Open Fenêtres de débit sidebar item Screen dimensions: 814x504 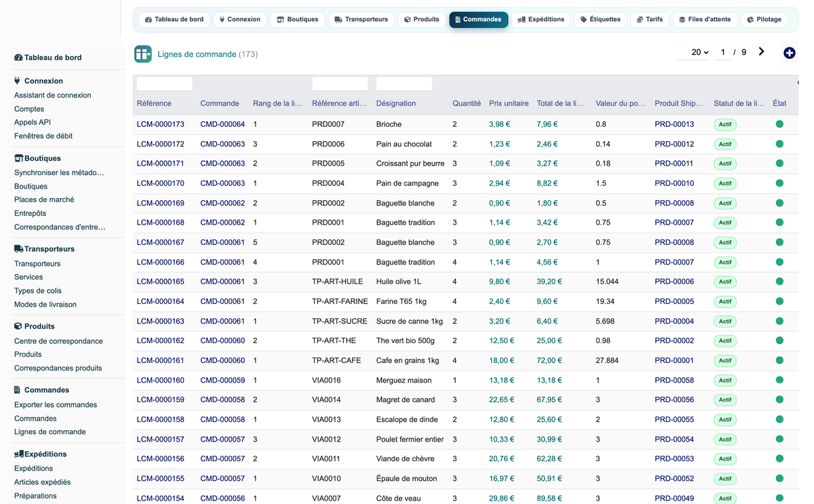tap(43, 136)
